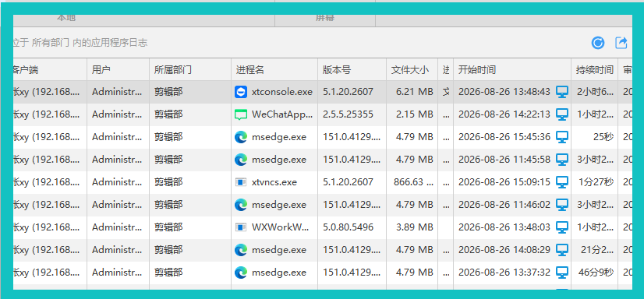The width and height of the screenshot is (644, 299).
Task: Click the 866.63 file size cell
Action: (413, 182)
